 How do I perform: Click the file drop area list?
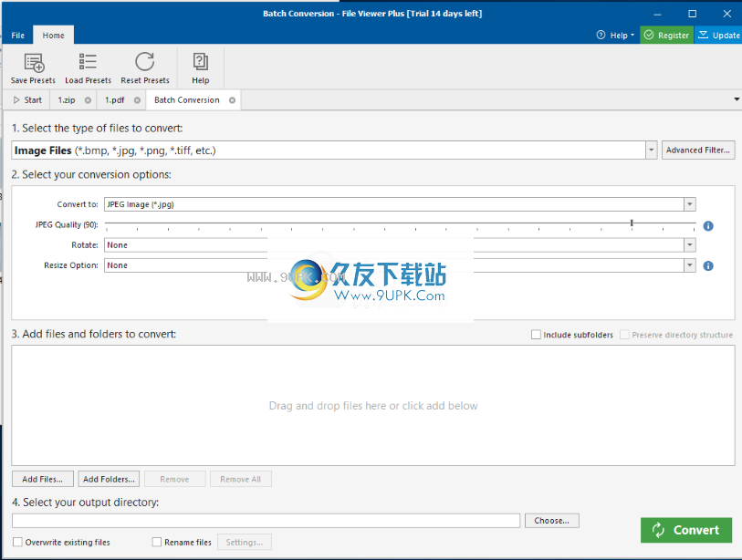point(373,405)
